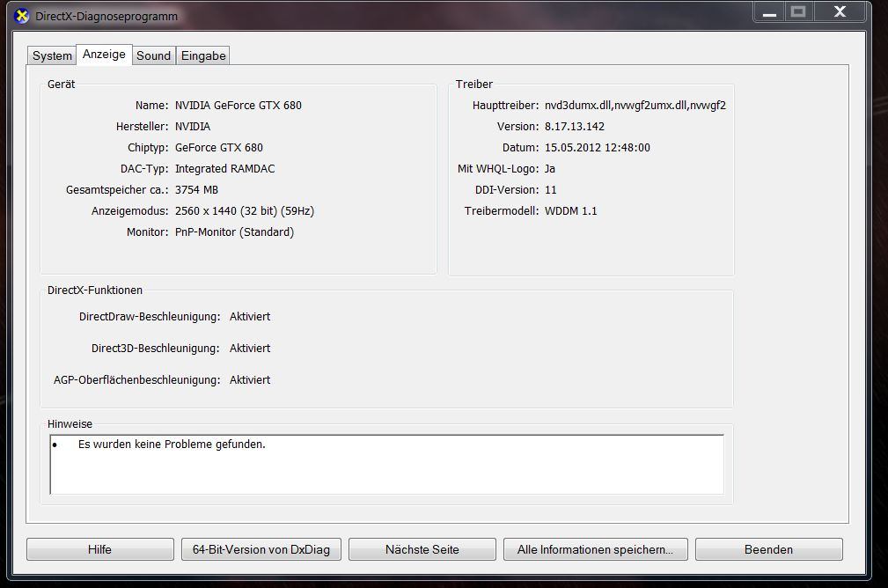Click the 'Gesamtspeicher ca.:' label

point(117,190)
